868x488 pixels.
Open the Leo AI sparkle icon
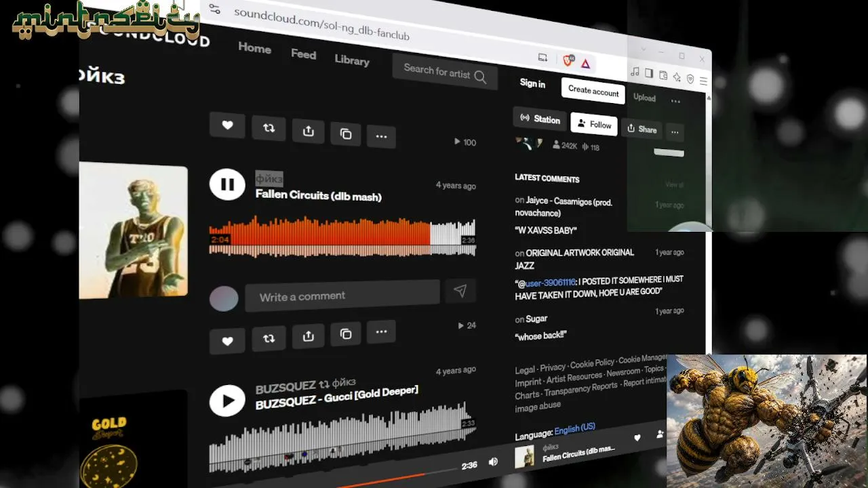coord(677,77)
